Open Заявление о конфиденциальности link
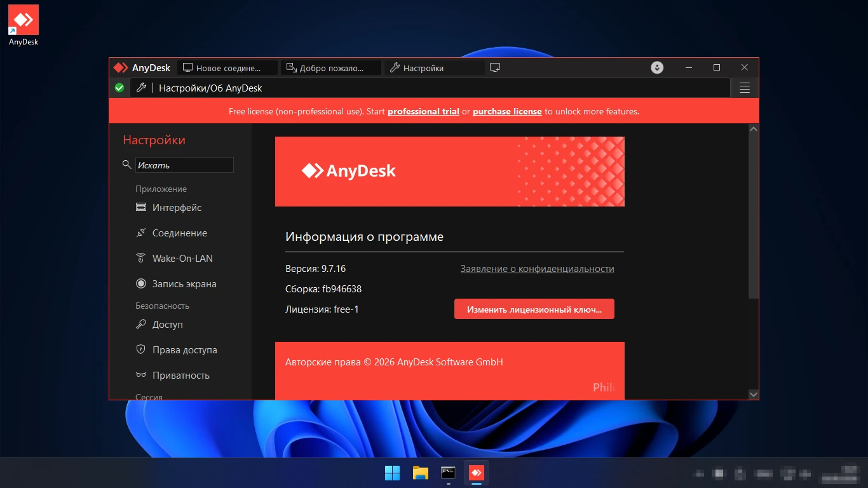The width and height of the screenshot is (868, 488). tap(538, 269)
